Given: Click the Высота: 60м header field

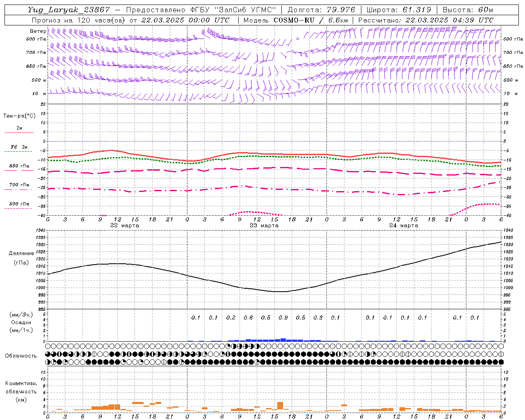Looking at the screenshot, I should click(468, 10).
